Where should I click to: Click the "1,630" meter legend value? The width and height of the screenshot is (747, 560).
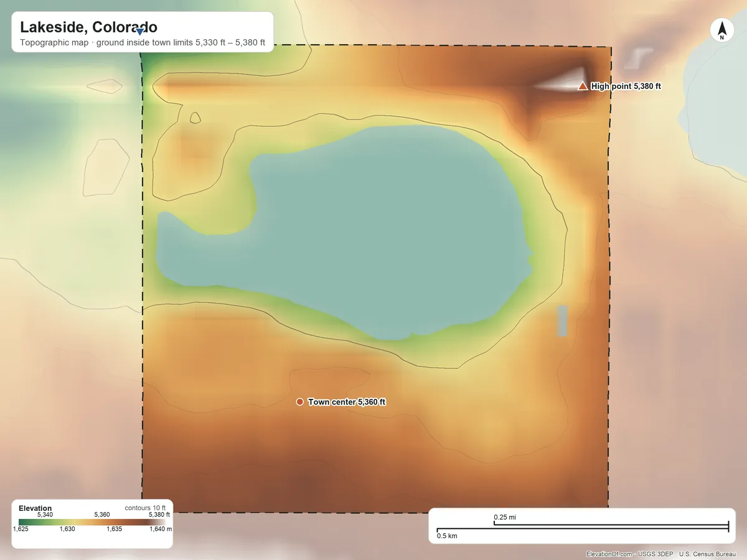[x=67, y=530]
